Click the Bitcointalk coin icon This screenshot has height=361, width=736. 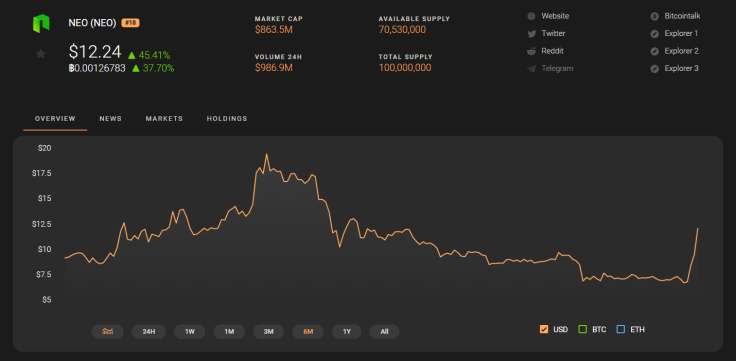(x=655, y=16)
